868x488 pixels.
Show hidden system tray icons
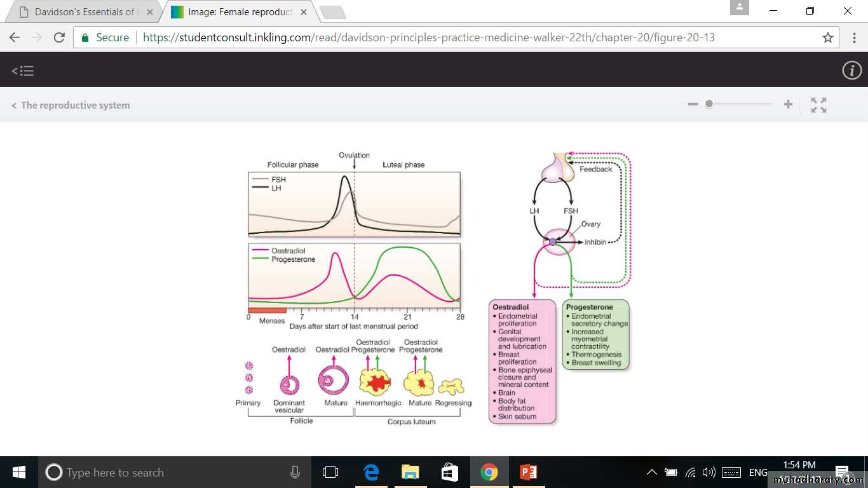pyautogui.click(x=651, y=472)
